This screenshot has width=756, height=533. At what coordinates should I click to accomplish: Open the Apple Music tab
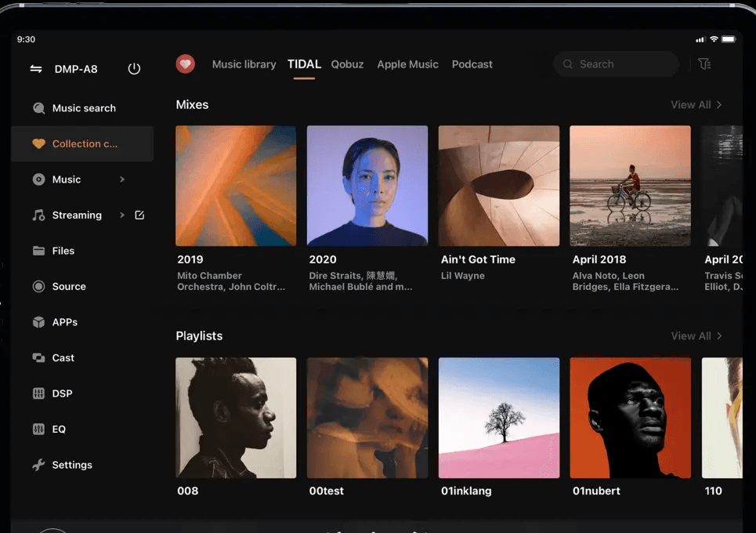tap(408, 64)
